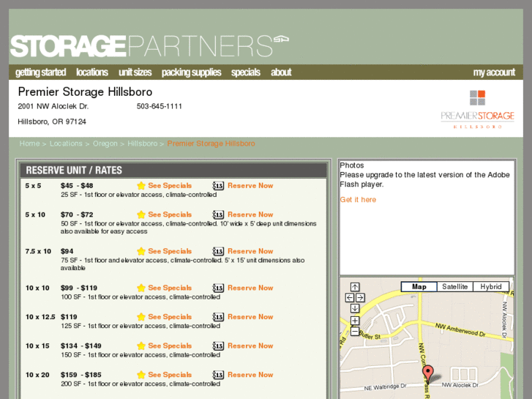This screenshot has height=399, width=532.
Task: Click the calendar icon in the 10 x 20 row
Action: (218, 375)
